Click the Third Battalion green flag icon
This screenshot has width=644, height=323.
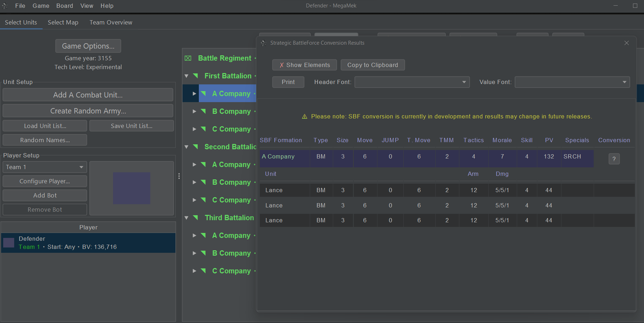(196, 218)
